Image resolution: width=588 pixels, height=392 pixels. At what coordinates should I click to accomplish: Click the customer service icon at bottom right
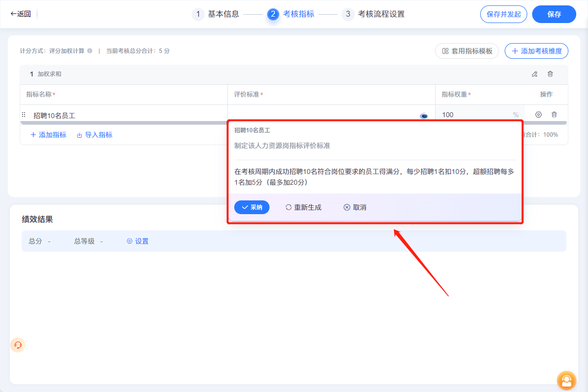(x=566, y=381)
